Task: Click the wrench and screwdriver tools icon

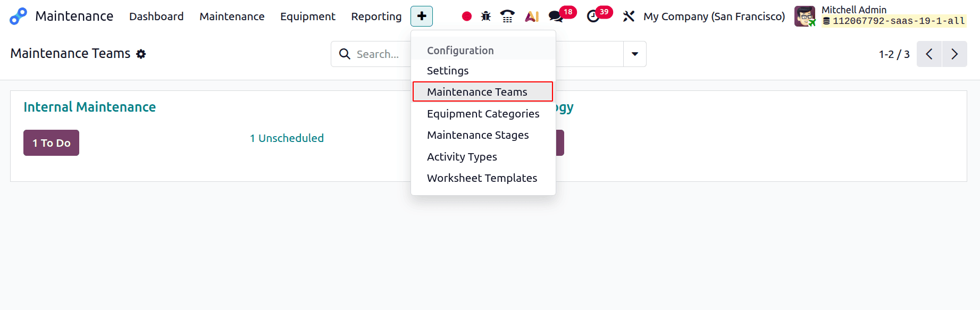Action: point(629,16)
